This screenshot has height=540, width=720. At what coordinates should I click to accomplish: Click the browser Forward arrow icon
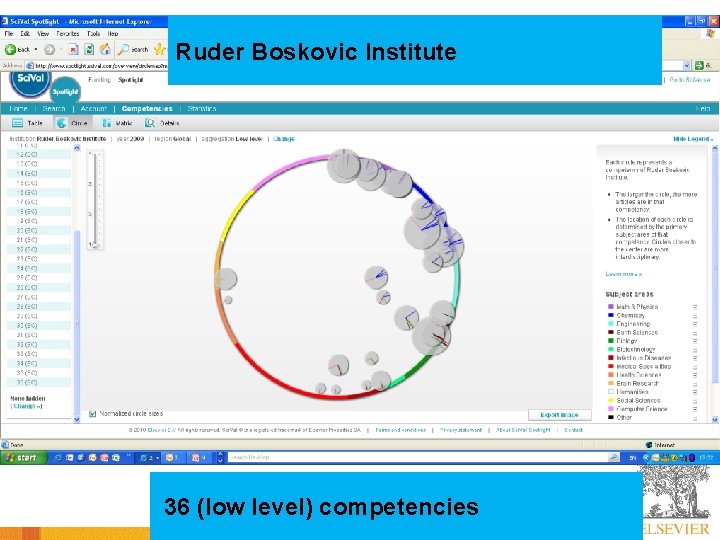coord(50,49)
